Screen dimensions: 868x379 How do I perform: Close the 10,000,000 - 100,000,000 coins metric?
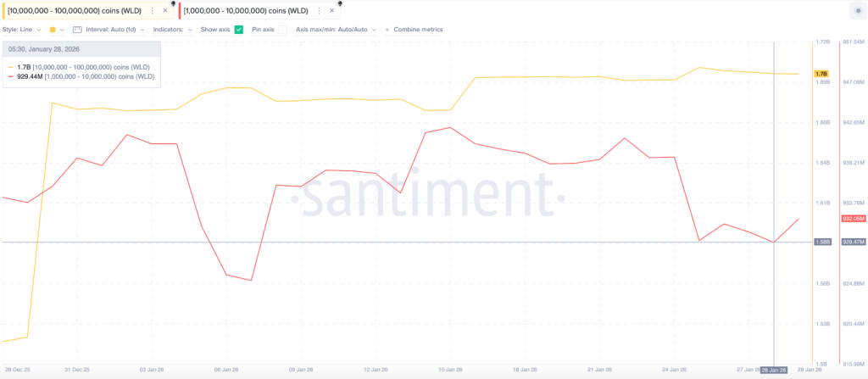[x=163, y=11]
